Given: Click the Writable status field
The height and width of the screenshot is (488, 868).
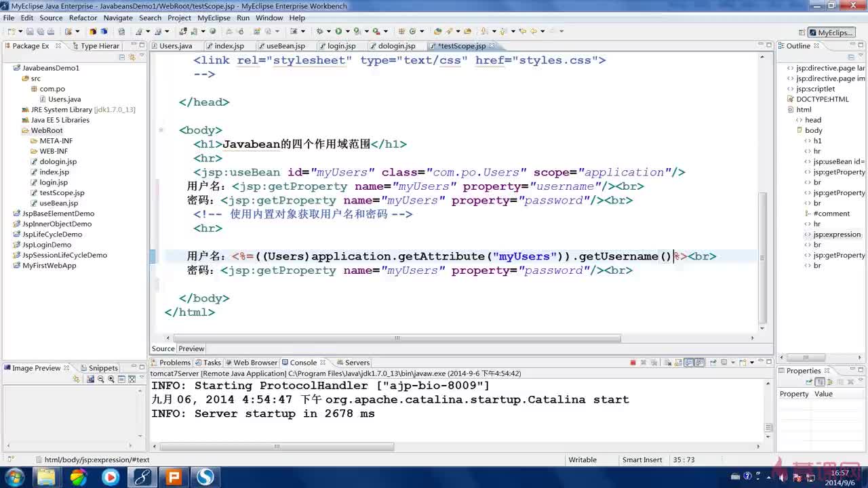Looking at the screenshot, I should 583,460.
